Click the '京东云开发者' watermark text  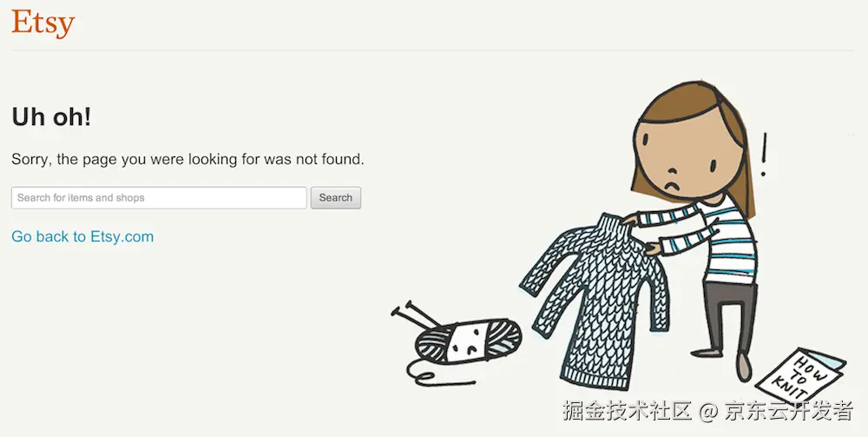click(x=789, y=410)
